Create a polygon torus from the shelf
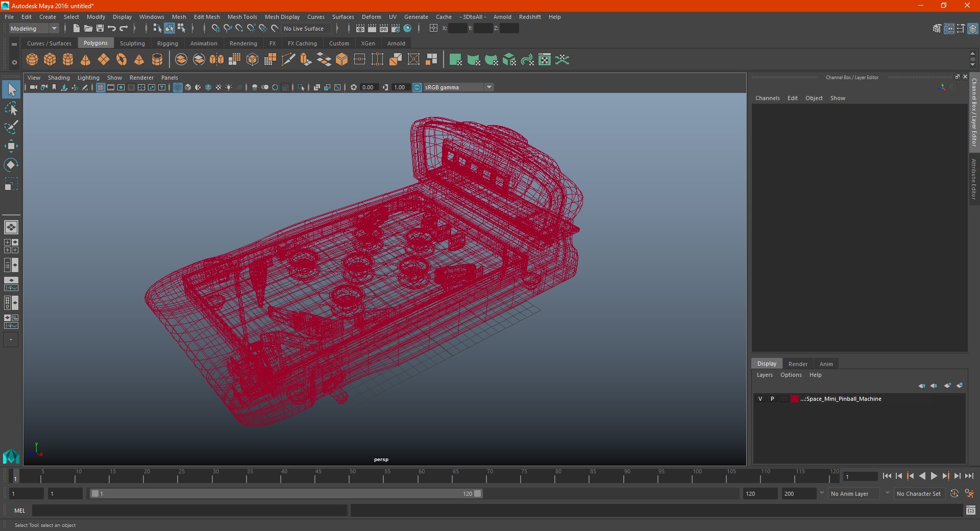 (121, 60)
